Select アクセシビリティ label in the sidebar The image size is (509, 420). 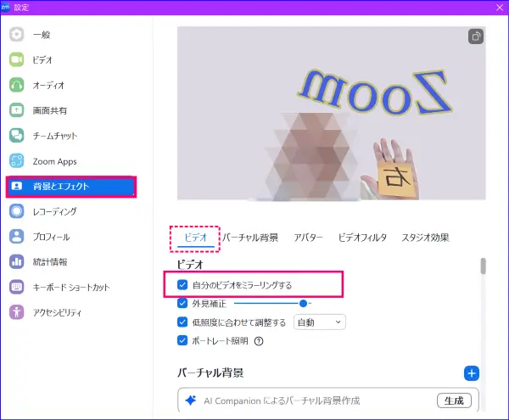coord(57,313)
